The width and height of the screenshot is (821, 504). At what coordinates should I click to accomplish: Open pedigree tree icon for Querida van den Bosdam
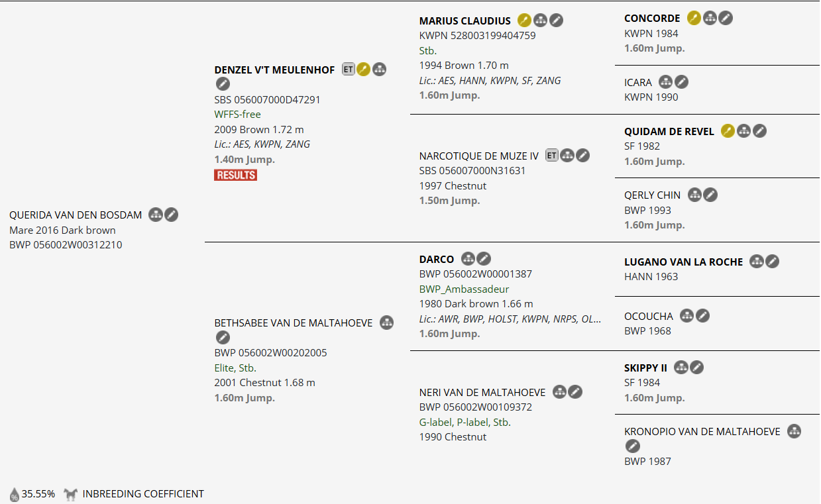coord(156,215)
